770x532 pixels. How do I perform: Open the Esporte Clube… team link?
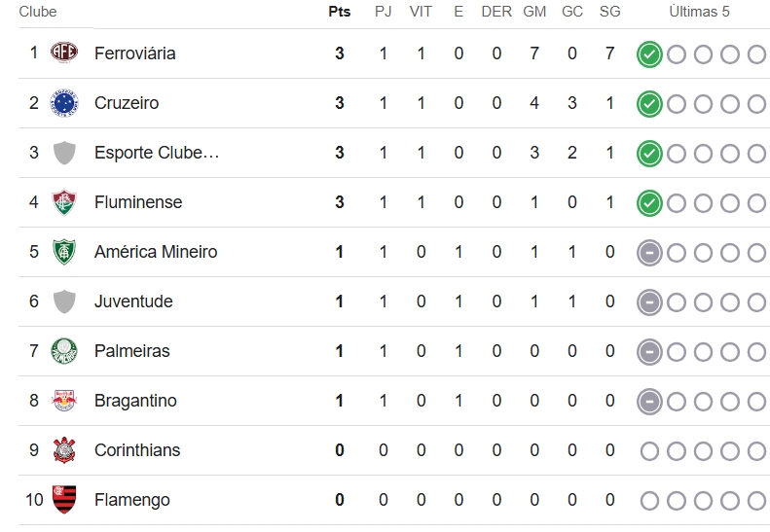point(157,153)
